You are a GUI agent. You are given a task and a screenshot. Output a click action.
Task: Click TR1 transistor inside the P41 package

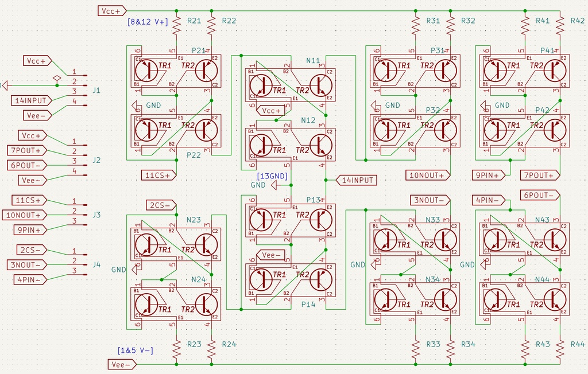pyautogui.click(x=496, y=70)
